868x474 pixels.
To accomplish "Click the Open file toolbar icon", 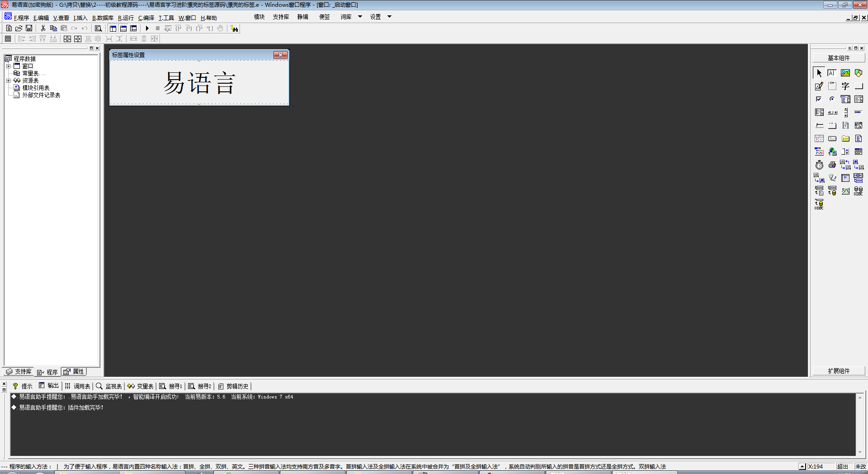I will tap(19, 28).
